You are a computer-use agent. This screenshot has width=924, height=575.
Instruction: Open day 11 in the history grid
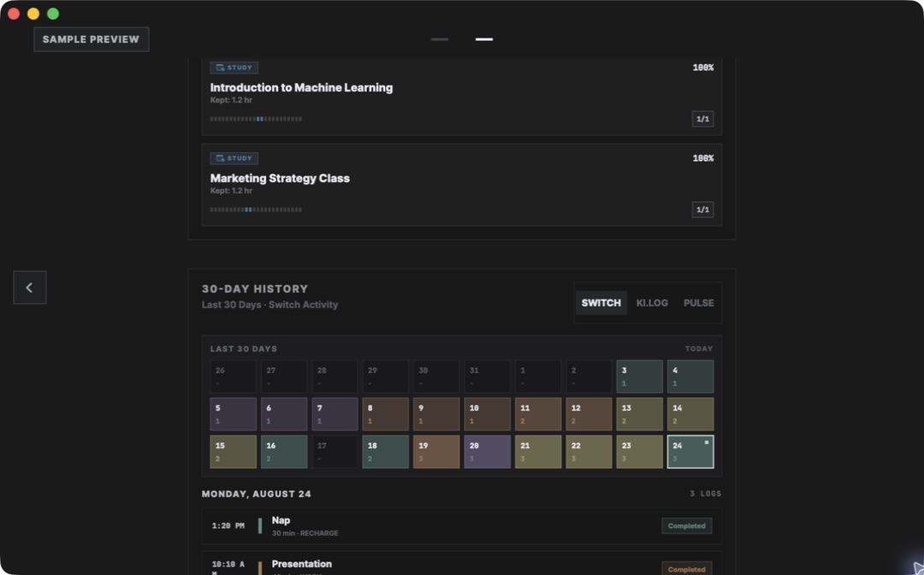point(538,414)
